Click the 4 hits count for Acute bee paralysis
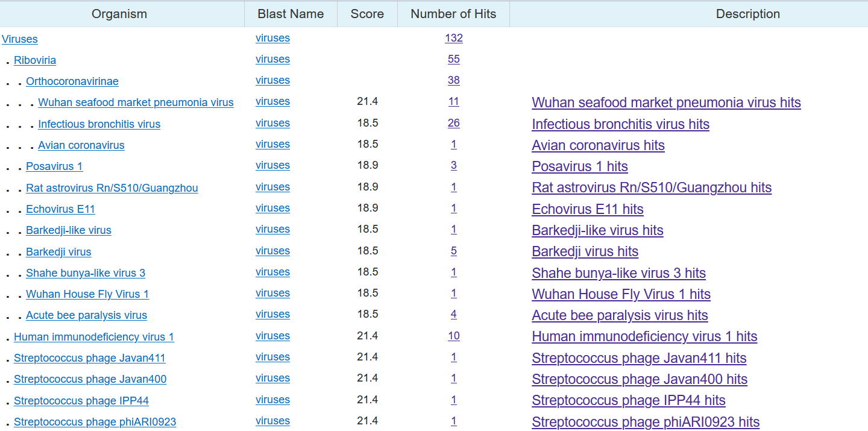This screenshot has height=431, width=868. (454, 314)
